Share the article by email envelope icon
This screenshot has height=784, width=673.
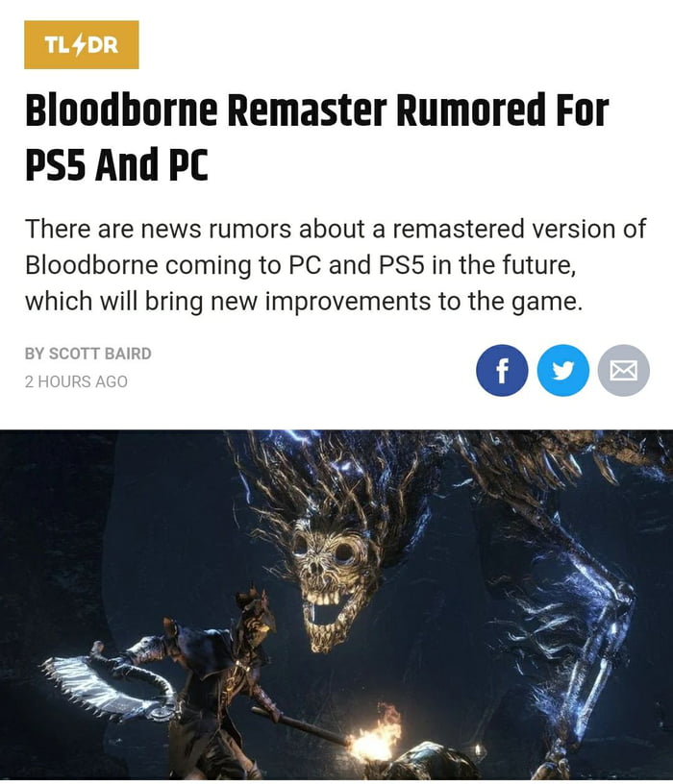[x=623, y=371]
